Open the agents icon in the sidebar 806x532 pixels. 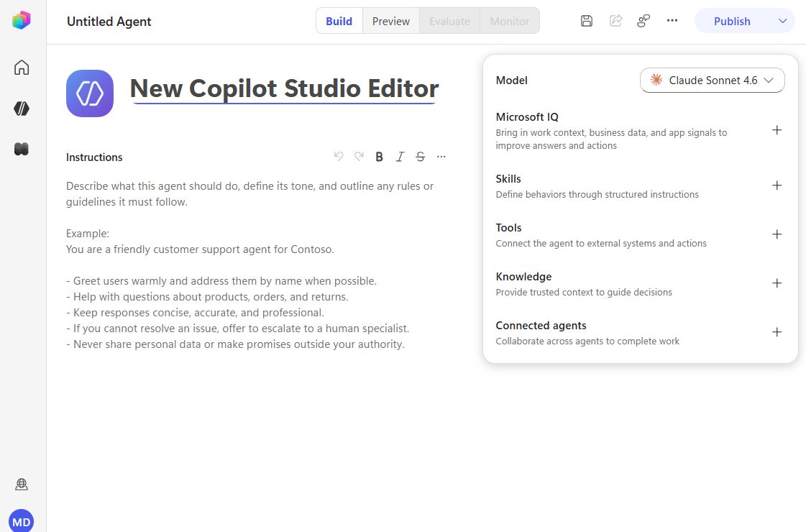pyautogui.click(x=22, y=109)
